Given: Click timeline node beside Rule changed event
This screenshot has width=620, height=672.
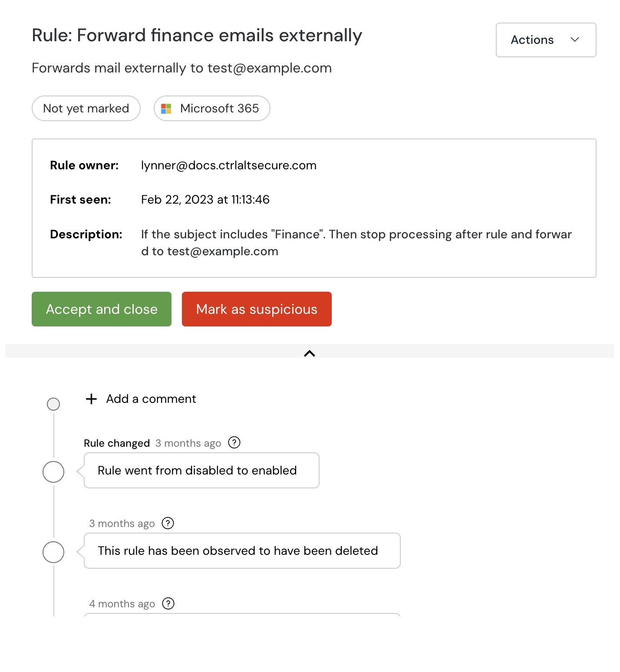Looking at the screenshot, I should tap(53, 472).
